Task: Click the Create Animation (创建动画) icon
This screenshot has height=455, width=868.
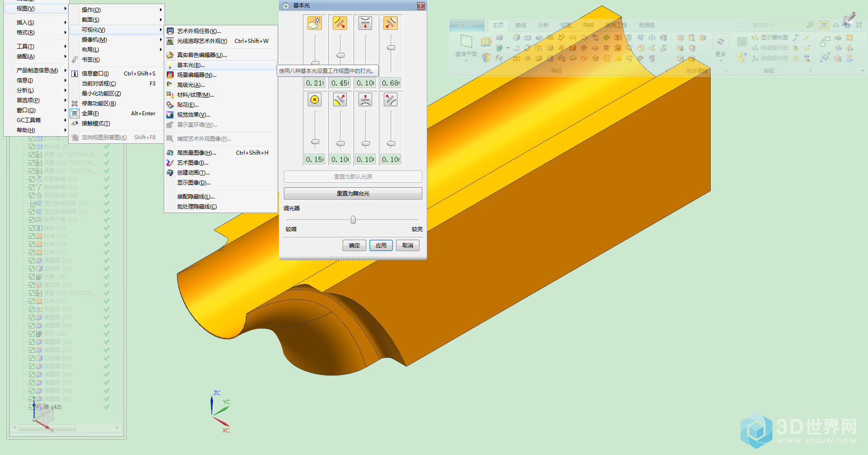Action: pos(170,173)
